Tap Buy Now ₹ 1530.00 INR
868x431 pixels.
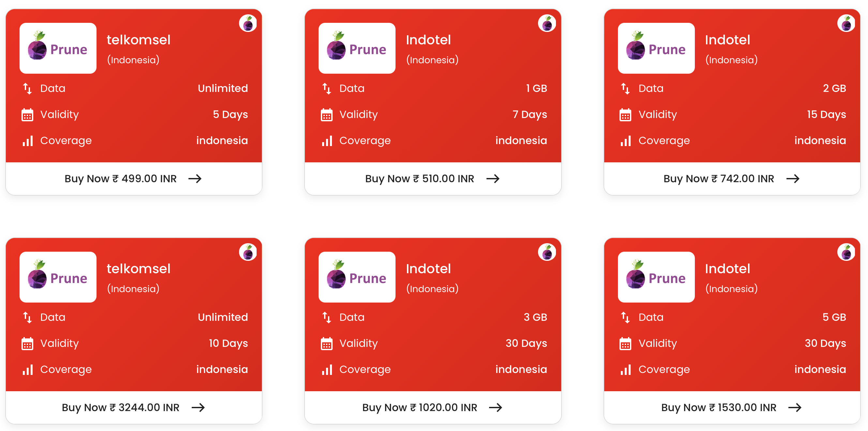point(731,408)
